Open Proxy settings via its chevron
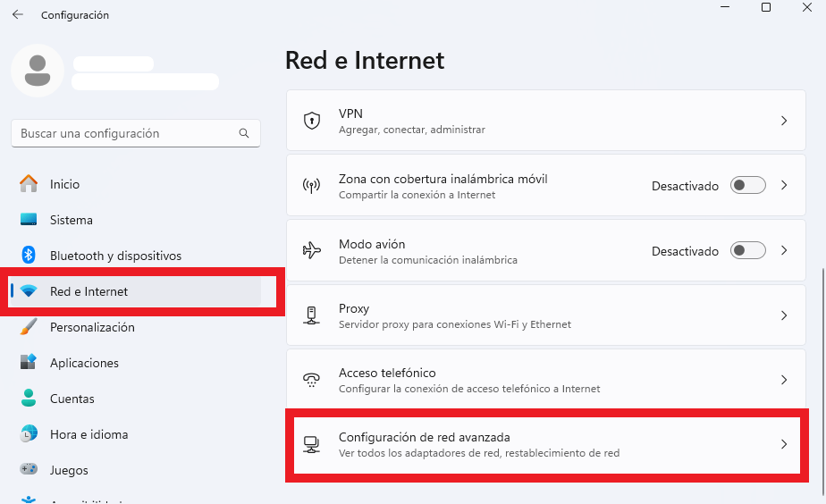The image size is (826, 504). 784,315
